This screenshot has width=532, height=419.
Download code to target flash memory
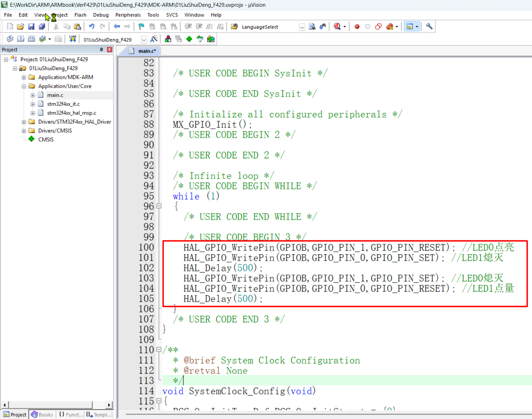[72, 39]
